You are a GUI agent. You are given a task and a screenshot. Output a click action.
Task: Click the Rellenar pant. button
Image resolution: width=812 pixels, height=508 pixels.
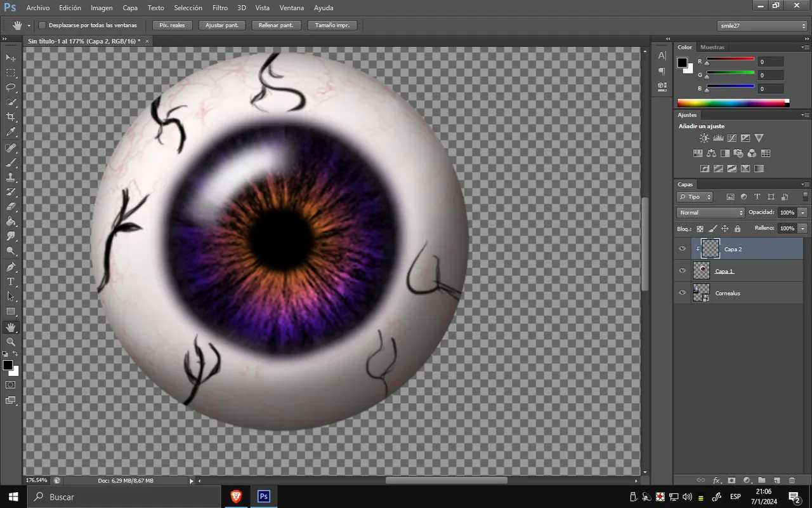pos(276,25)
